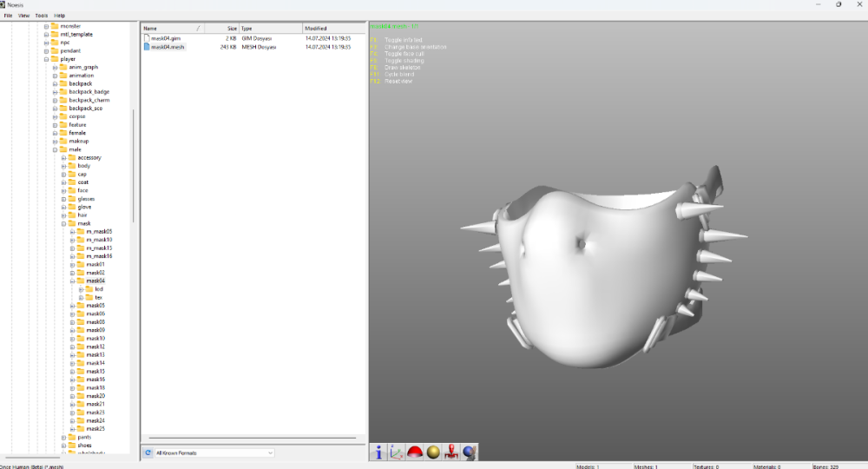Click the red joystick icon
This screenshot has width=868, height=469.
[451, 452]
